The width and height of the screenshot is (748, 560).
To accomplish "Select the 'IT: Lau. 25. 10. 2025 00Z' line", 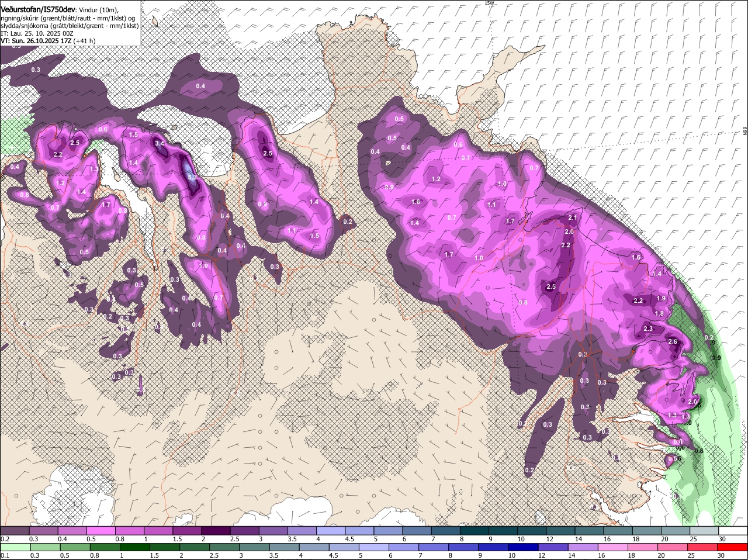I will [x=37, y=34].
